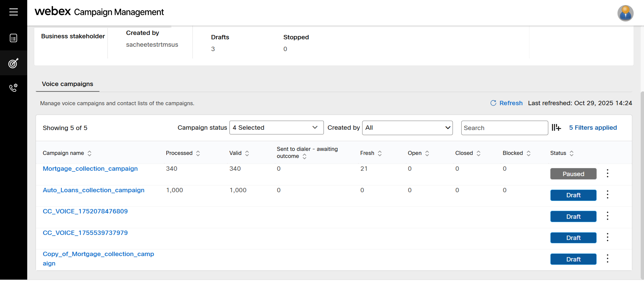Click Draft status for CC_VOICE_1752078476809

click(x=573, y=216)
